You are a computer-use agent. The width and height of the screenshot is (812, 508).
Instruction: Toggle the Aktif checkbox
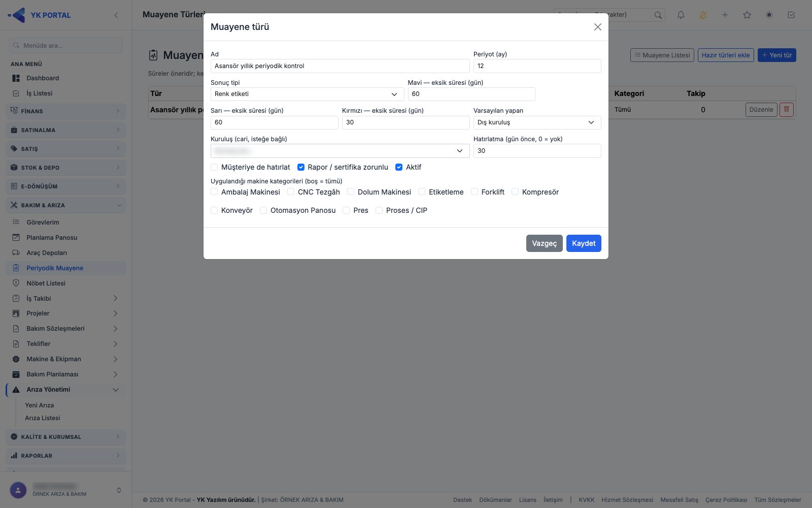399,167
